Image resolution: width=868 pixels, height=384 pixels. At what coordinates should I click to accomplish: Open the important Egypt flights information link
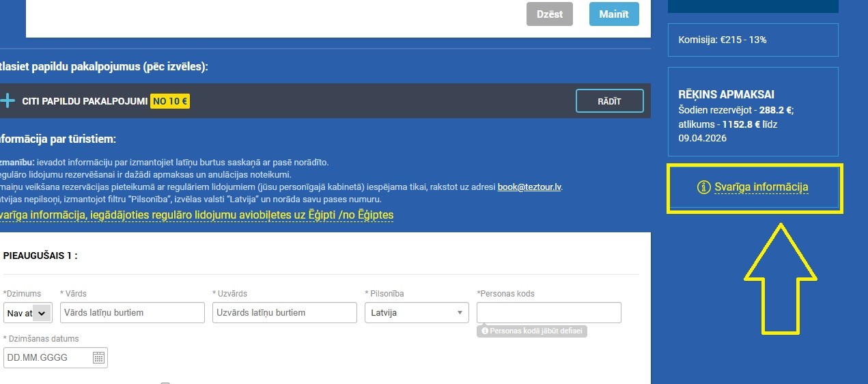click(197, 215)
